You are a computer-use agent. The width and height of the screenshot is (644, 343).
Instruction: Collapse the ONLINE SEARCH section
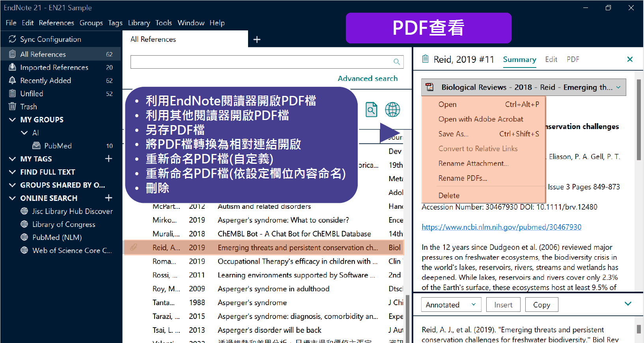click(x=13, y=198)
